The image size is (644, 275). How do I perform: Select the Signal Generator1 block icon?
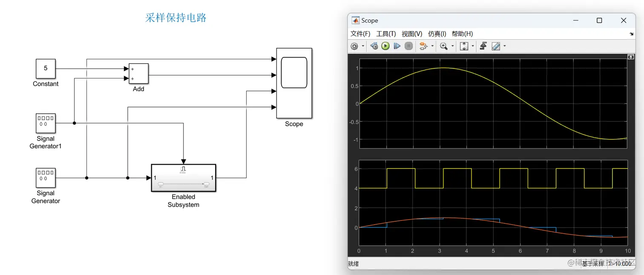[46, 123]
